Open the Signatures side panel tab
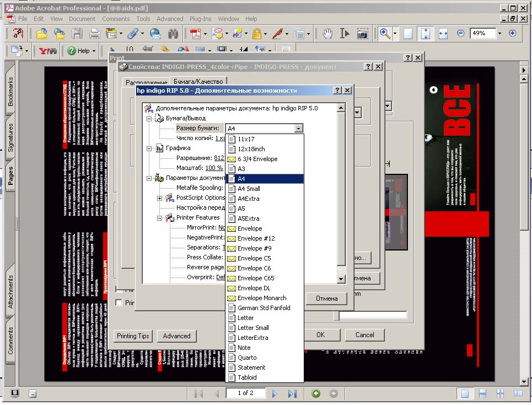 point(10,137)
